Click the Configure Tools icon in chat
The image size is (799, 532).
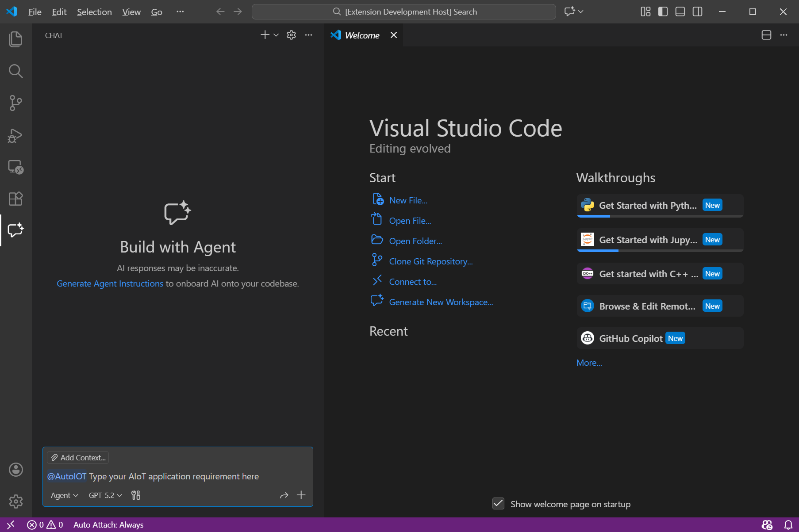click(136, 495)
